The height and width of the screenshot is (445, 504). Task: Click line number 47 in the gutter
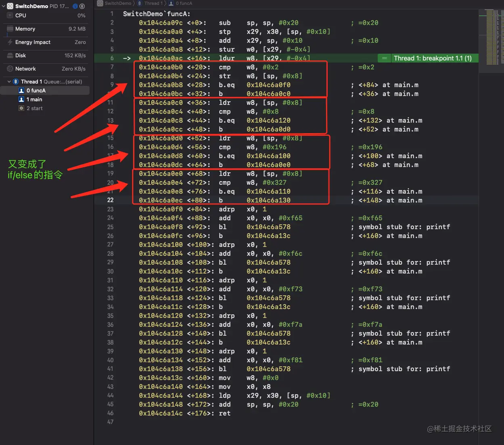pyautogui.click(x=110, y=422)
